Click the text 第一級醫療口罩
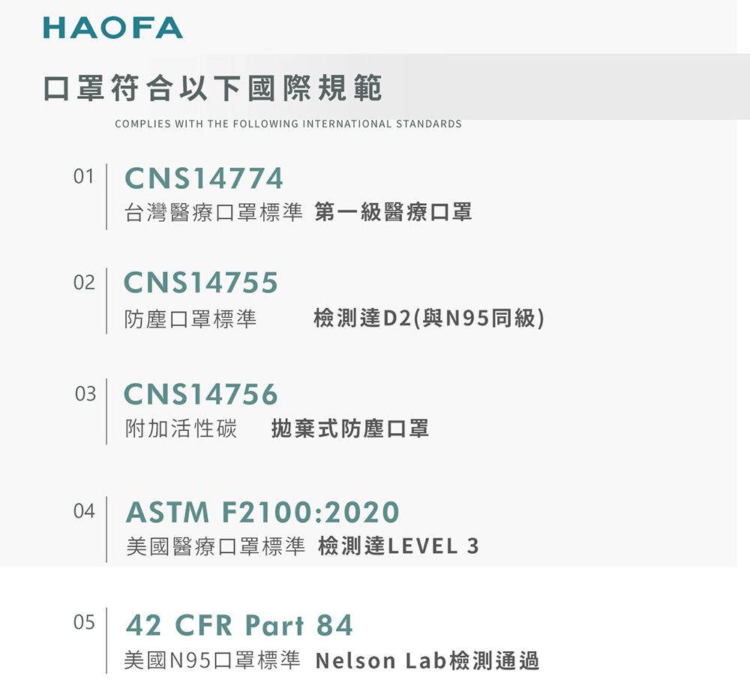This screenshot has height=700, width=750. (x=394, y=213)
